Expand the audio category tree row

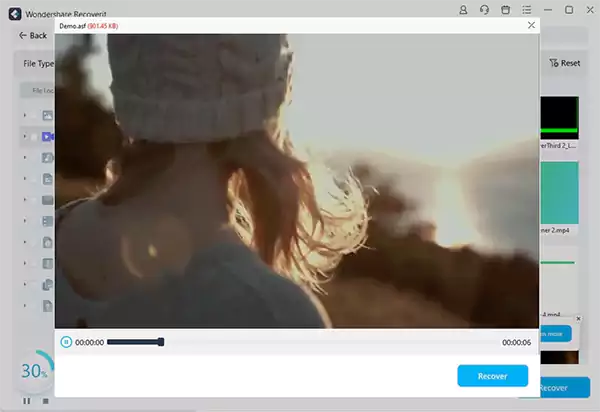[x=25, y=157]
